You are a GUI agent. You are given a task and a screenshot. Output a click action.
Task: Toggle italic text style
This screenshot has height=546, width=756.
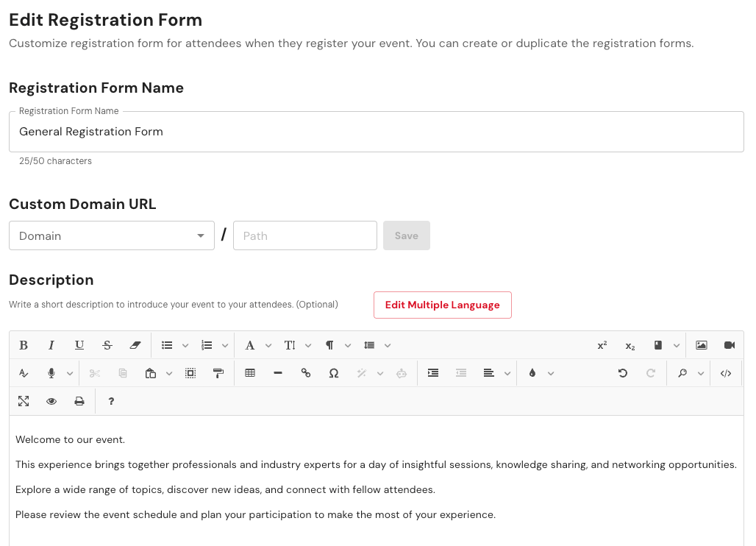[51, 345]
